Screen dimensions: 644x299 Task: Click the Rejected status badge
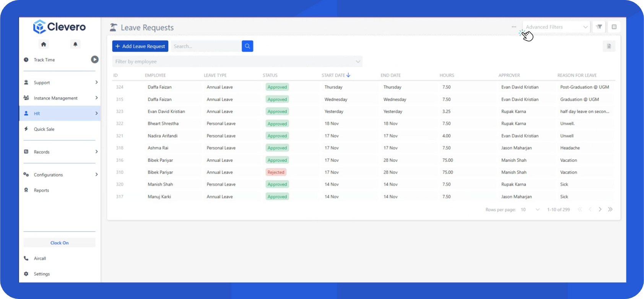click(276, 172)
